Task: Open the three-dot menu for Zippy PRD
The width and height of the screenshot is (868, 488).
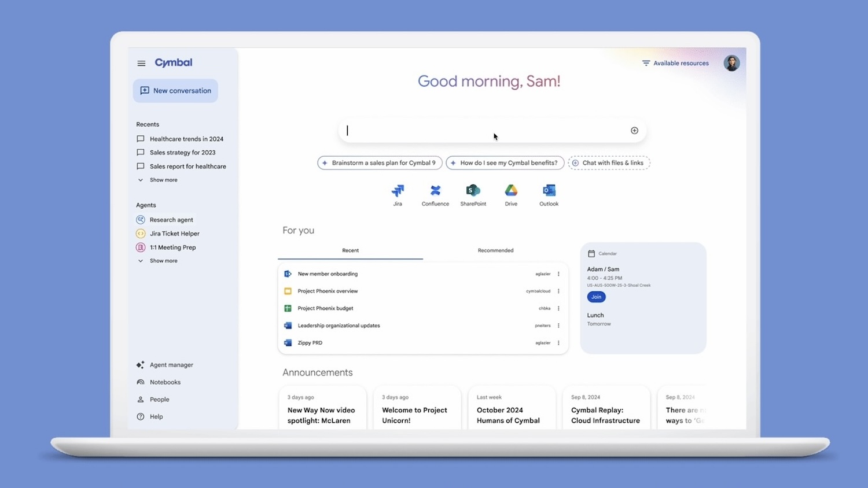Action: (558, 342)
